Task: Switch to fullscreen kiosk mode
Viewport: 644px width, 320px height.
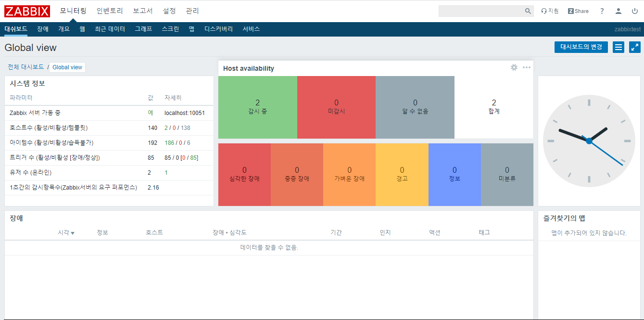Action: point(635,47)
